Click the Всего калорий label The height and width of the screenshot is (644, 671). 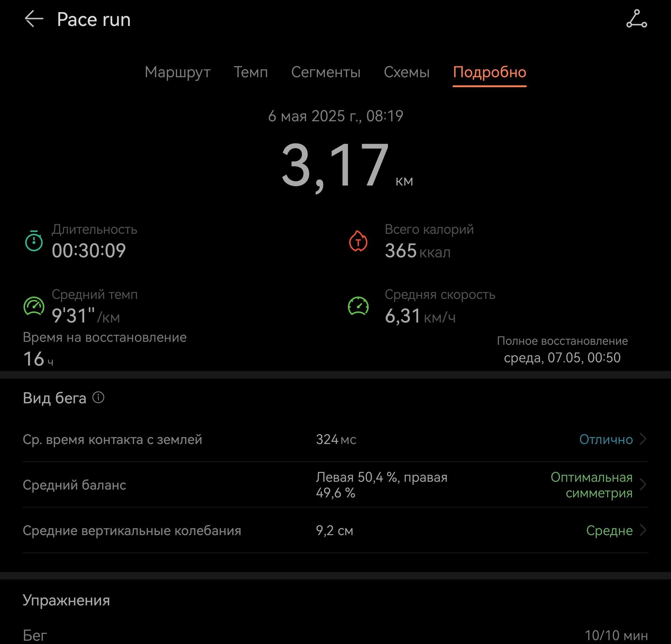429,229
